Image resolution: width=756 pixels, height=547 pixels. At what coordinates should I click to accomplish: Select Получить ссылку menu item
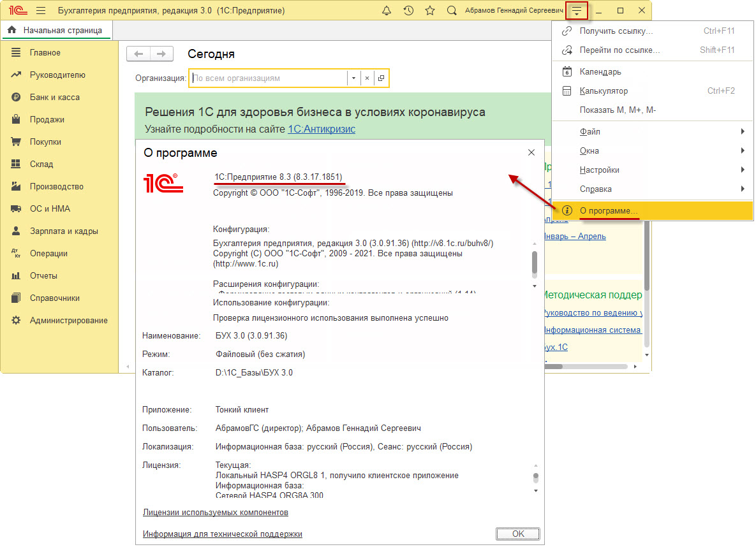pos(653,31)
